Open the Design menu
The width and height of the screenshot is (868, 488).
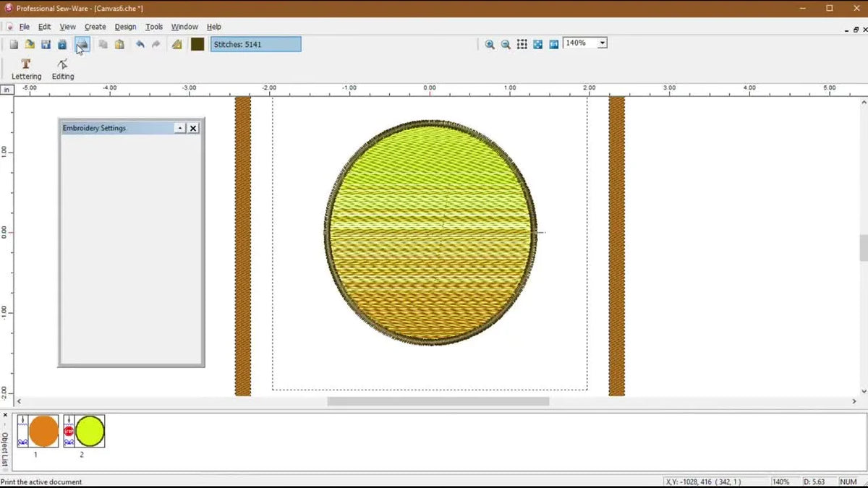125,27
